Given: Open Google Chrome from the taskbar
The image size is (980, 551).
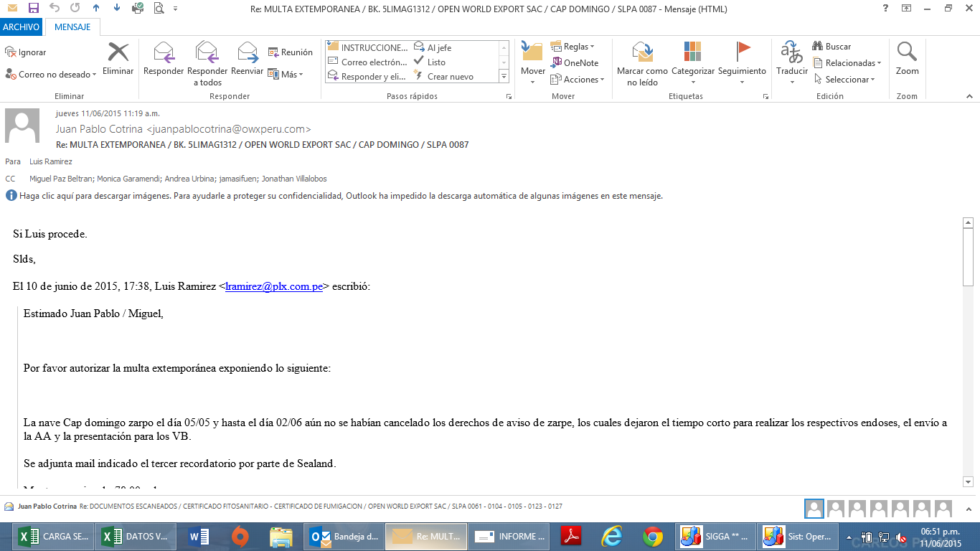Looking at the screenshot, I should click(652, 536).
